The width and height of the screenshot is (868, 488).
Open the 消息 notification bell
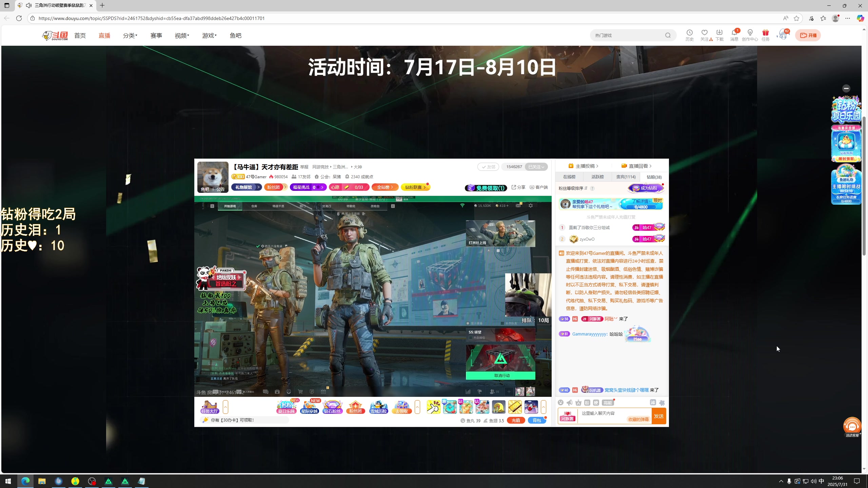pyautogui.click(x=734, y=35)
